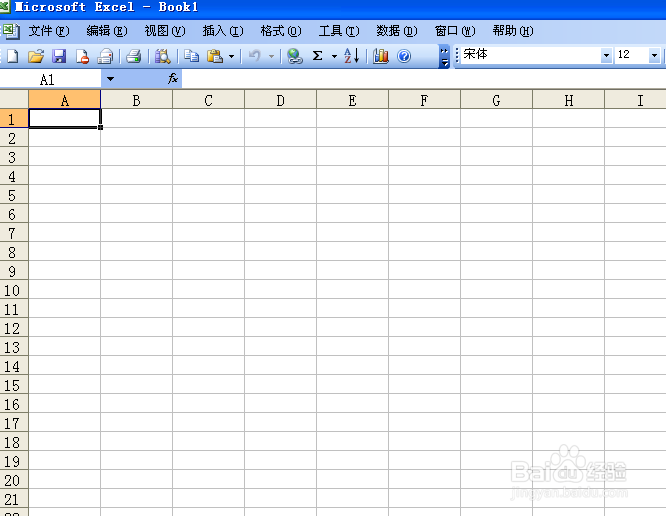Click the Permission restricted document icon
This screenshot has width=666, height=516.
pyautogui.click(x=82, y=56)
